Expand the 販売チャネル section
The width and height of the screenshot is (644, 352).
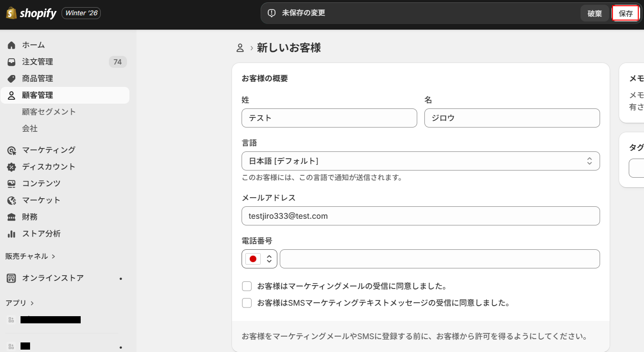pyautogui.click(x=31, y=256)
